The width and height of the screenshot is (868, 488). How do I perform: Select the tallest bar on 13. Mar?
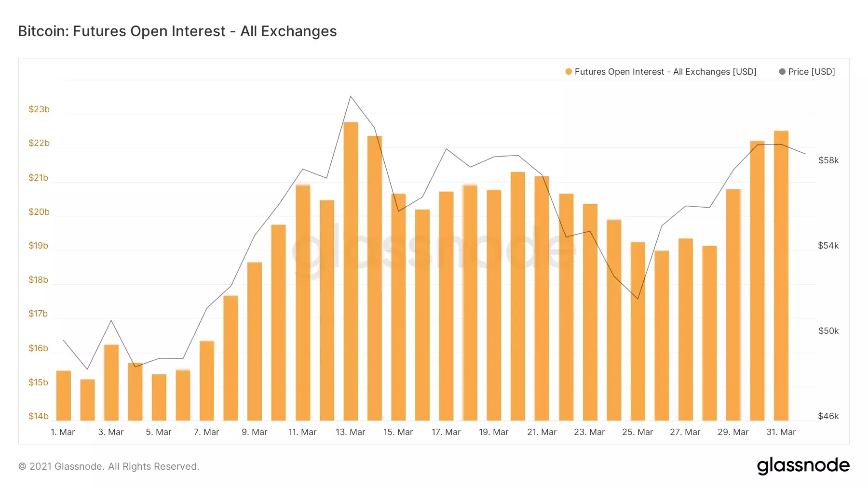(351, 271)
